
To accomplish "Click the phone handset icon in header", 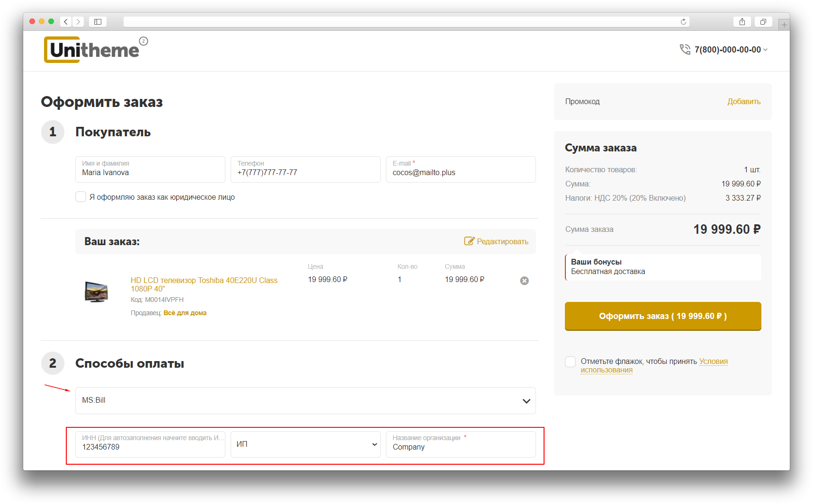I will pyautogui.click(x=685, y=50).
